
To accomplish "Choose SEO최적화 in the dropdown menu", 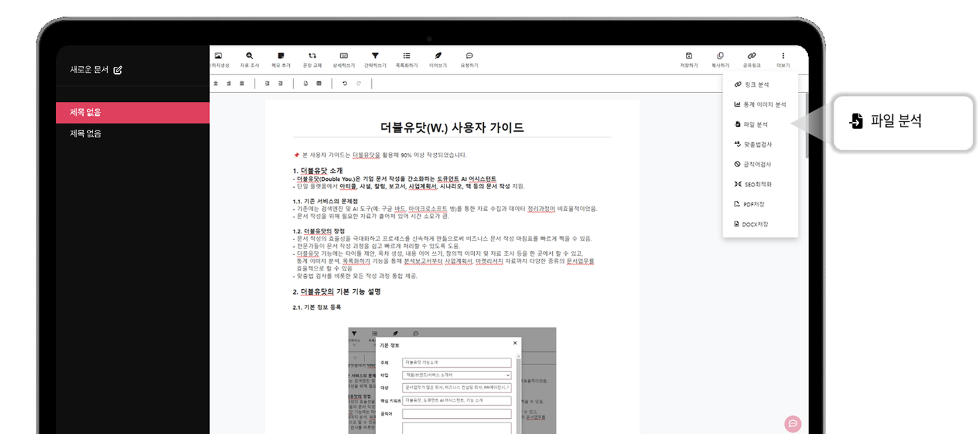I will [x=761, y=185].
